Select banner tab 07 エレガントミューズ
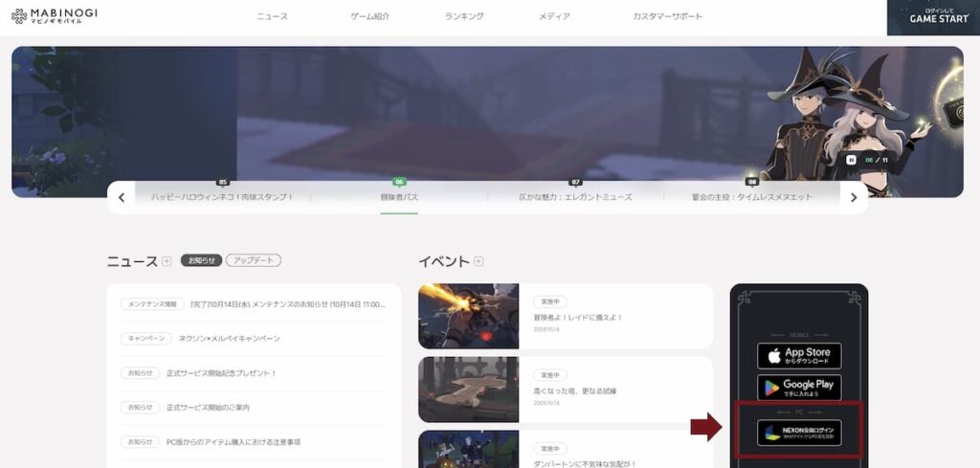 coord(575,196)
